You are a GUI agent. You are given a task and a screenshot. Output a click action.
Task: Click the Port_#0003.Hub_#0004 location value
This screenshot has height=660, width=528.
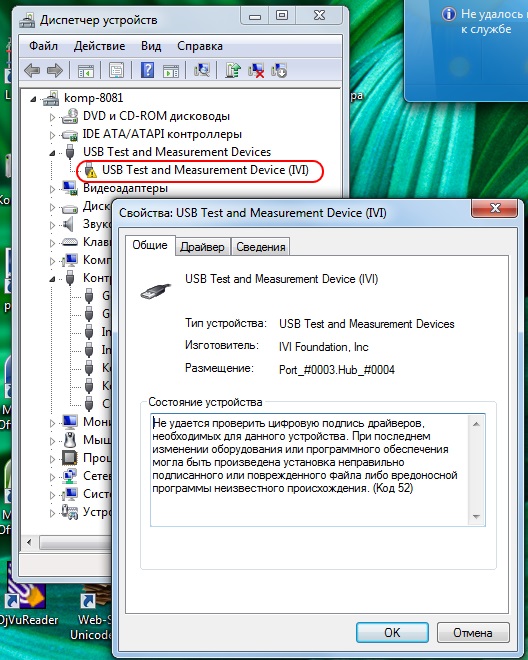(337, 370)
